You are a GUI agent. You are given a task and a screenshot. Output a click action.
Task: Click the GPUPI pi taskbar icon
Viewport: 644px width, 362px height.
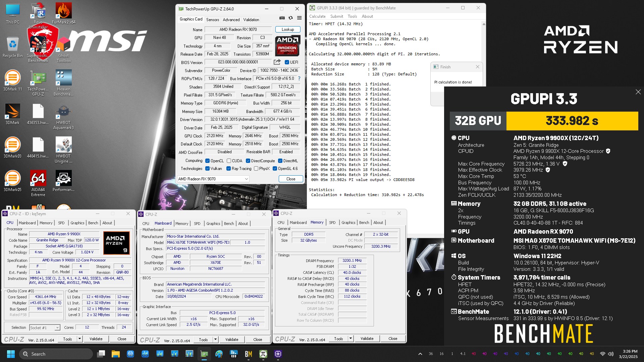coord(263,354)
